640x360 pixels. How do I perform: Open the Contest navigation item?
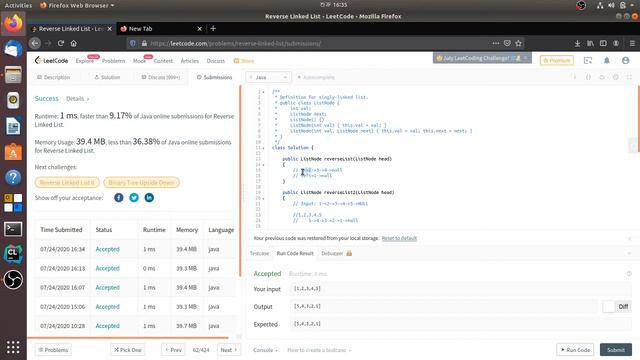click(163, 60)
